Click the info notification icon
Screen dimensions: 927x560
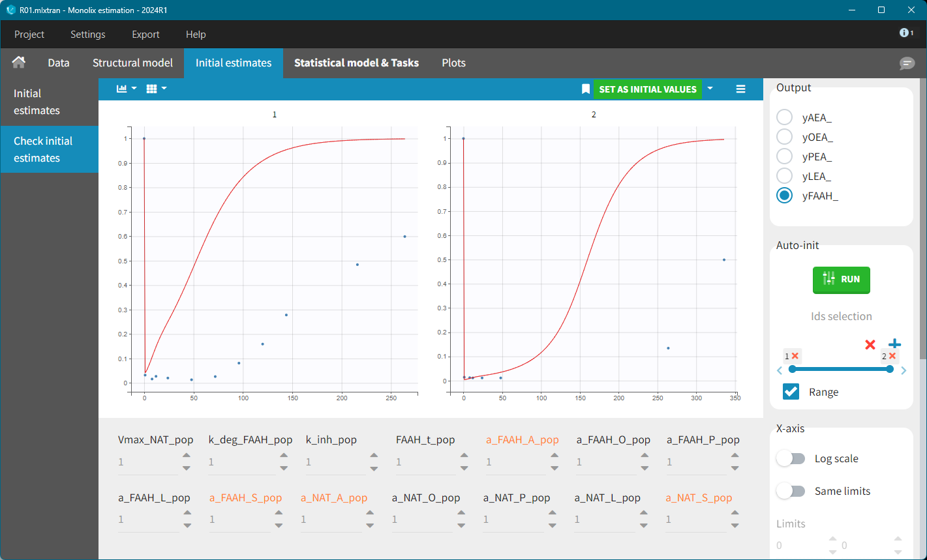[x=905, y=33]
